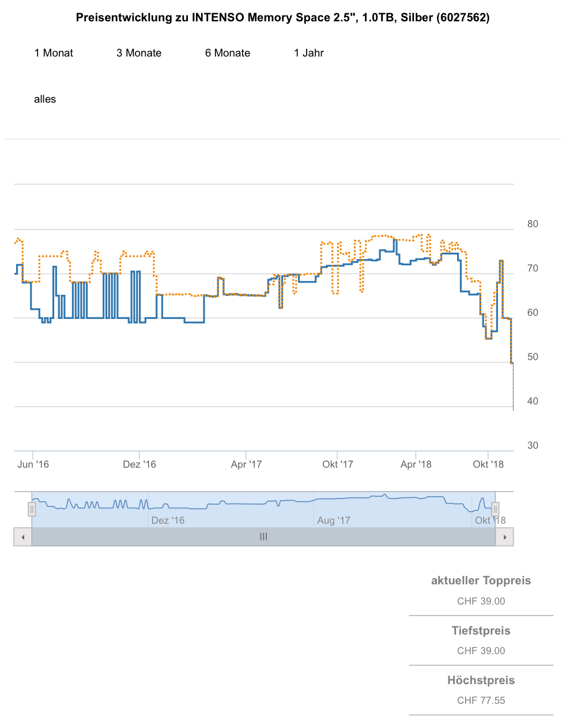This screenshot has height=728, width=566.
Task: Click the scrollbar thumb grip lines
Action: 263,537
